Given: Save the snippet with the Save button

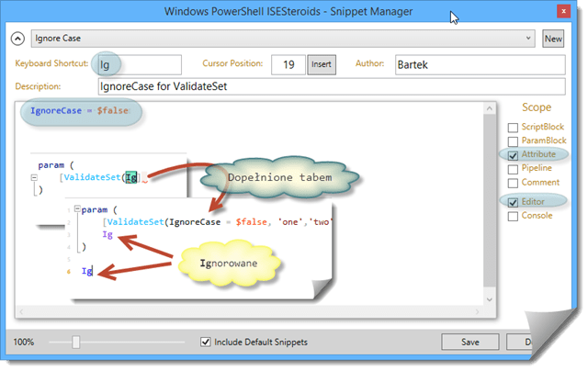Looking at the screenshot, I should (x=470, y=343).
